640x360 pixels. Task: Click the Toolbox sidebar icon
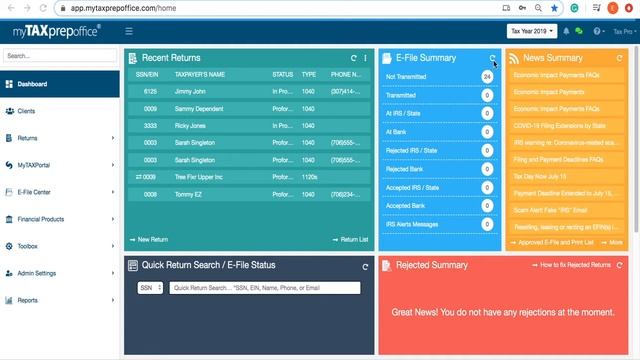[x=9, y=246]
